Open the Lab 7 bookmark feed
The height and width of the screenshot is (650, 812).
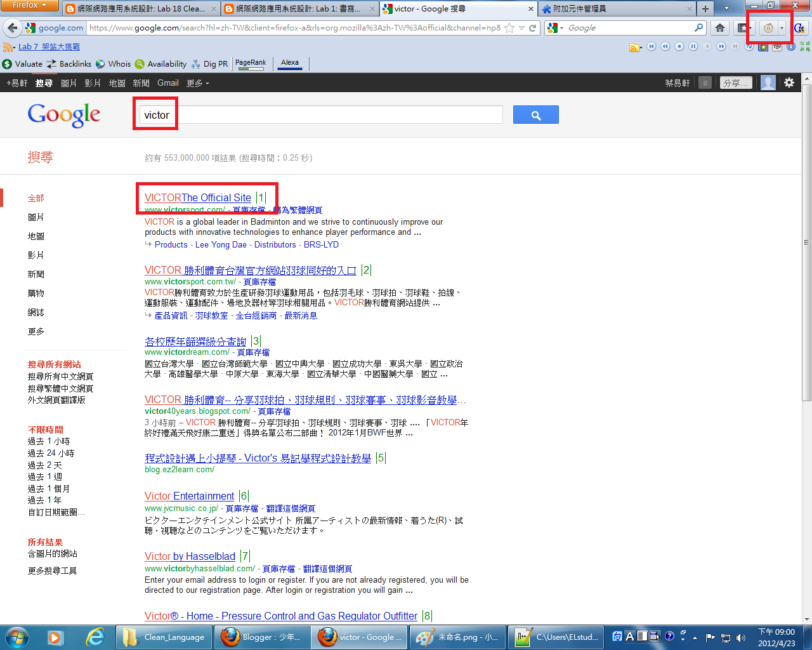[x=49, y=47]
